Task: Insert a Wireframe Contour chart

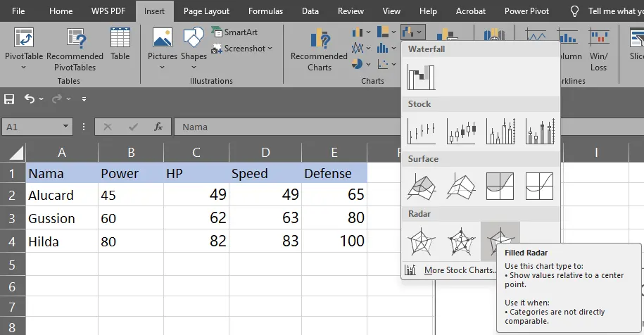Action: tap(540, 187)
